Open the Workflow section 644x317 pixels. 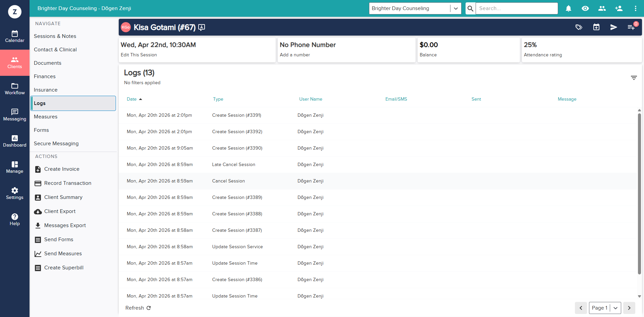pos(15,89)
